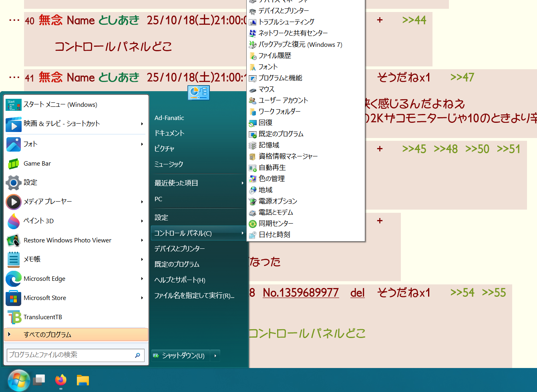The height and width of the screenshot is (392, 537).
Task: Open スタート メニュー (Windows) entry
Action: point(60,105)
